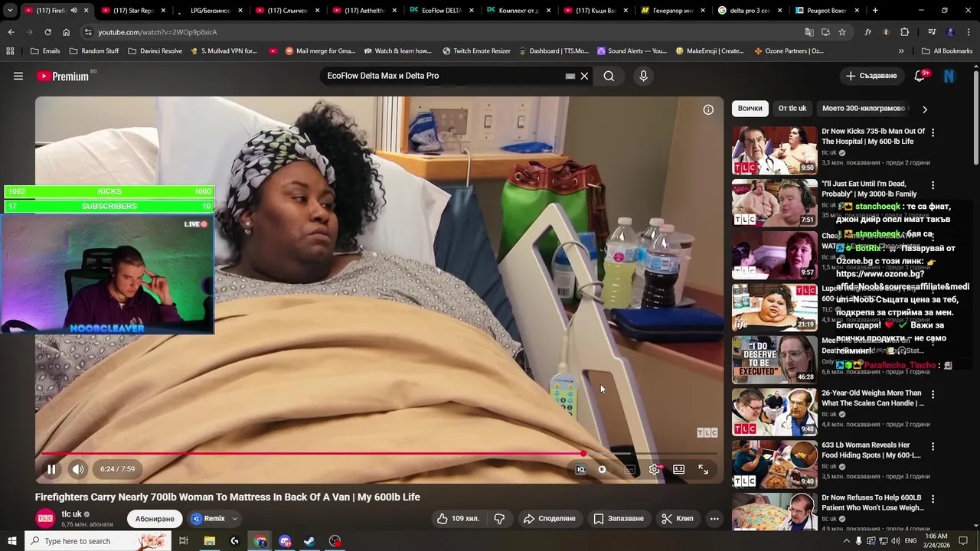Toggle the autoplay switch in player
Image resolution: width=980 pixels, height=551 pixels.
click(x=603, y=469)
